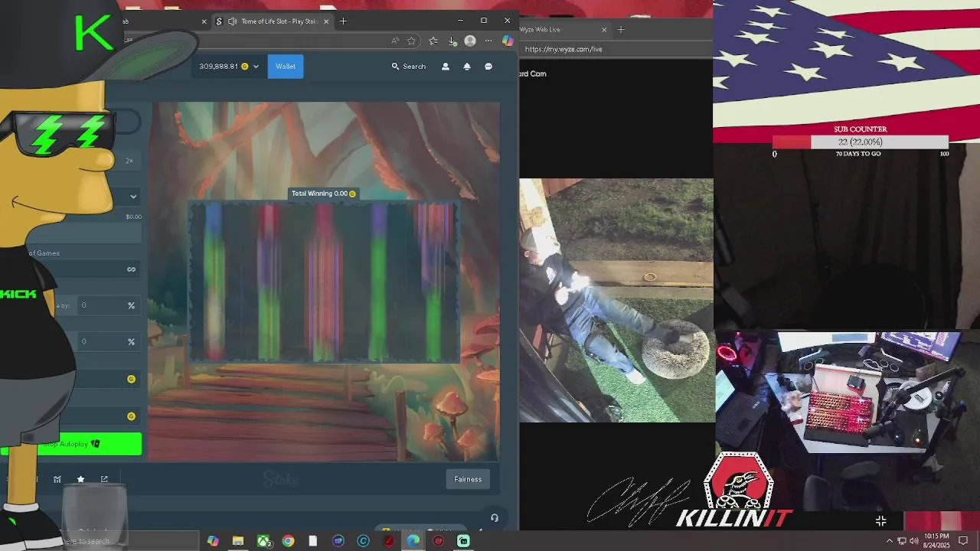Close the partially hidden first browser tab
The image size is (980, 551).
204,21
